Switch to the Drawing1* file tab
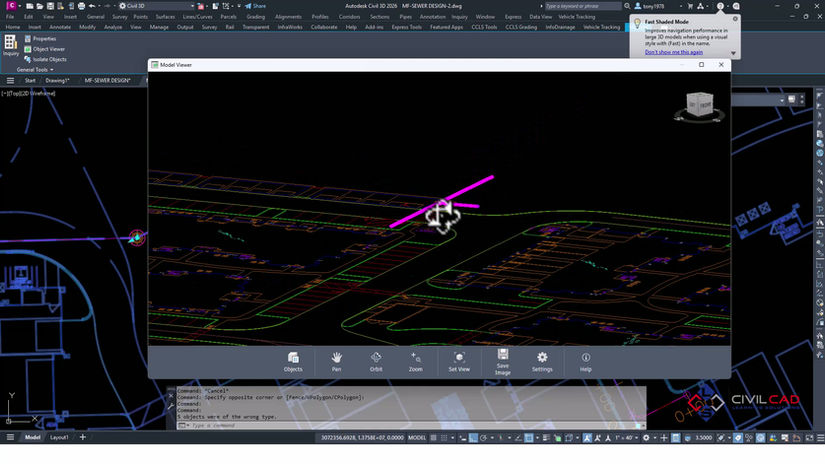 pyautogui.click(x=57, y=80)
